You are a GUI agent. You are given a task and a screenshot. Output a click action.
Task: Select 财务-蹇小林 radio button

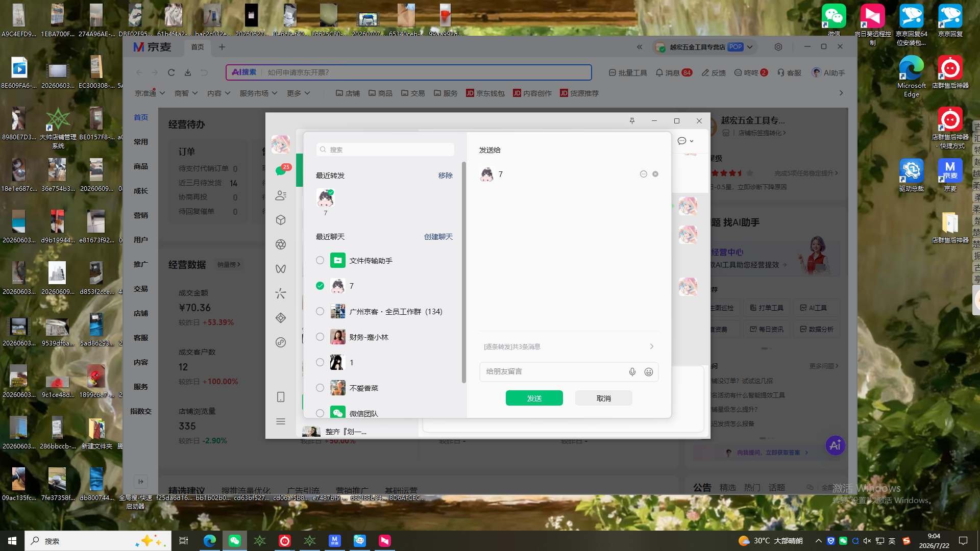coord(320,337)
